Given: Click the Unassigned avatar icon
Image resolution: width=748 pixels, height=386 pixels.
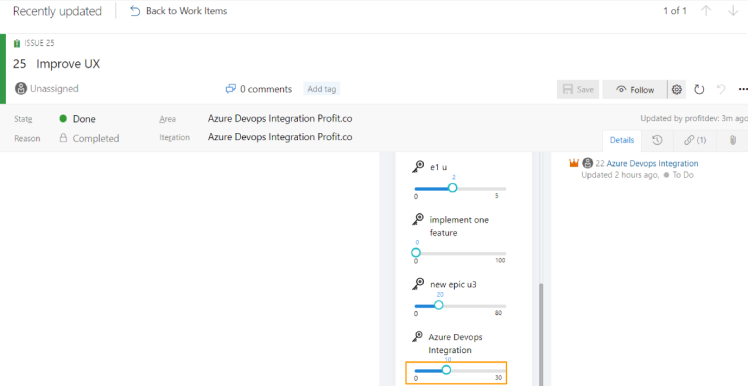Looking at the screenshot, I should [21, 88].
